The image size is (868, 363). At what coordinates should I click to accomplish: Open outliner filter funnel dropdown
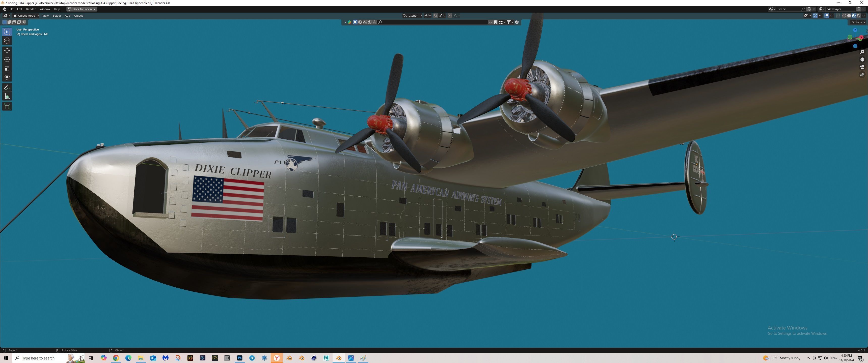tap(510, 22)
